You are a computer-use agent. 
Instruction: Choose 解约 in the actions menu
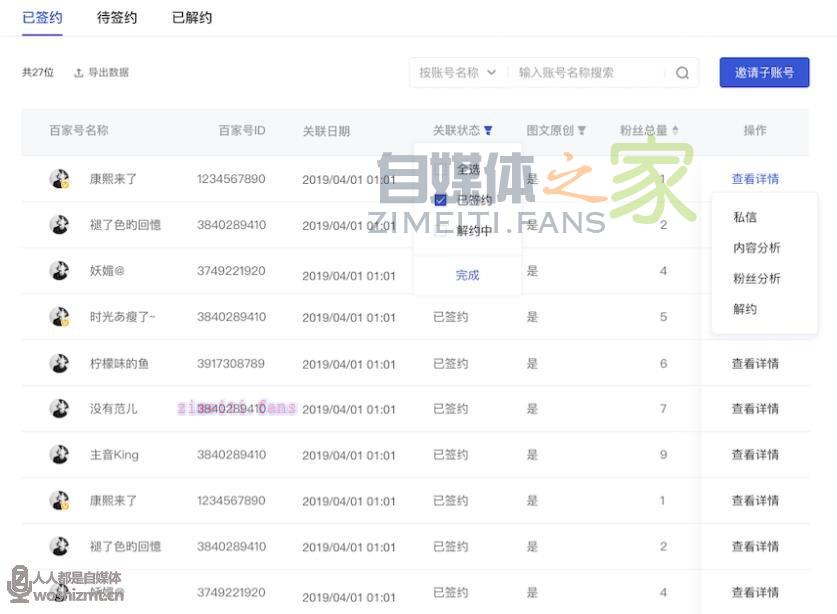(745, 309)
